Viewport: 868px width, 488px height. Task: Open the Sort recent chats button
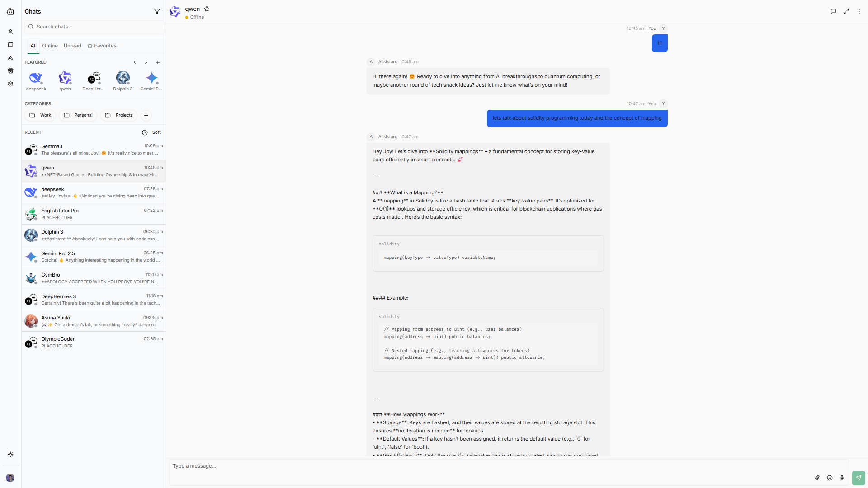(151, 132)
